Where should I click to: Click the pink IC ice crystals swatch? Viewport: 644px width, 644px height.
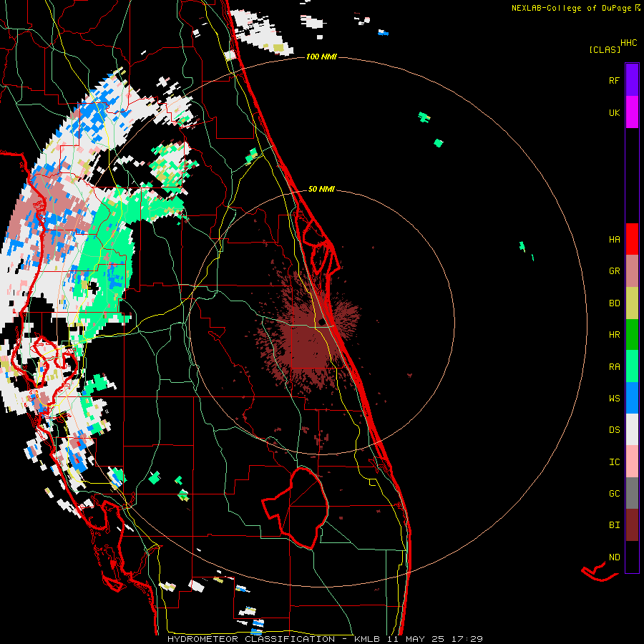(x=632, y=462)
